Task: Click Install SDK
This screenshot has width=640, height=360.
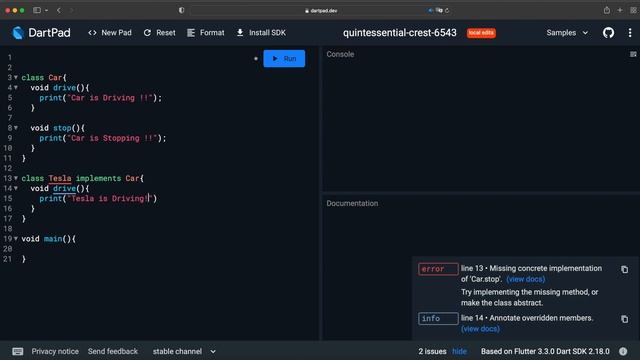Action: (x=261, y=33)
